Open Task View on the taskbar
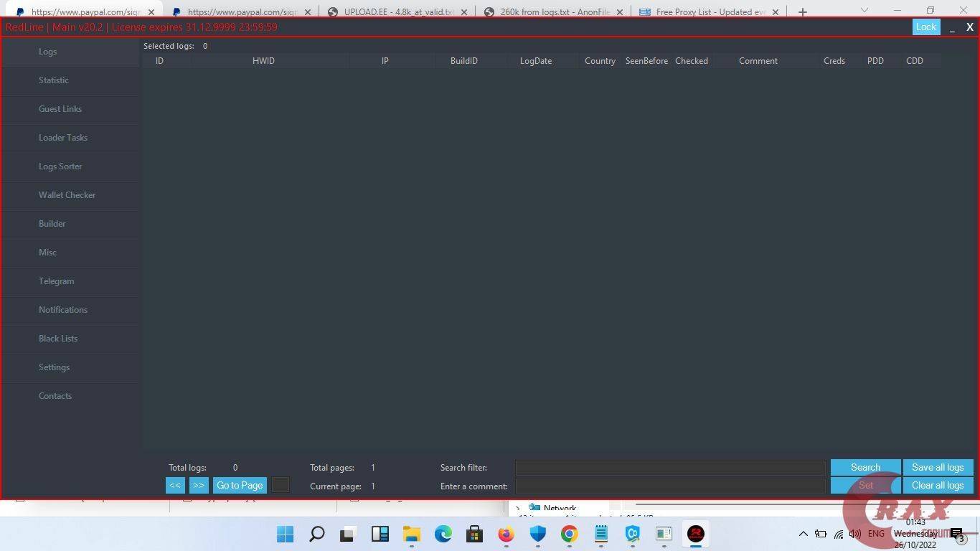The width and height of the screenshot is (980, 551). click(348, 534)
